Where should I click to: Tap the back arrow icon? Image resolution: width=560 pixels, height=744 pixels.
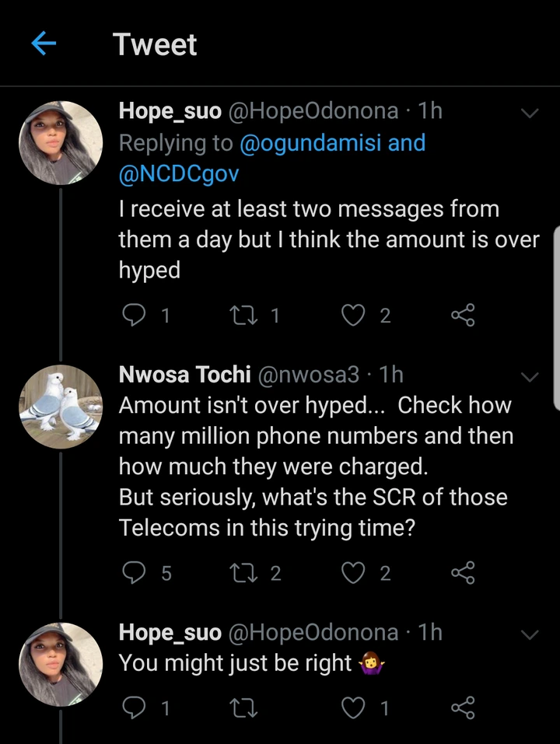pyautogui.click(x=44, y=45)
